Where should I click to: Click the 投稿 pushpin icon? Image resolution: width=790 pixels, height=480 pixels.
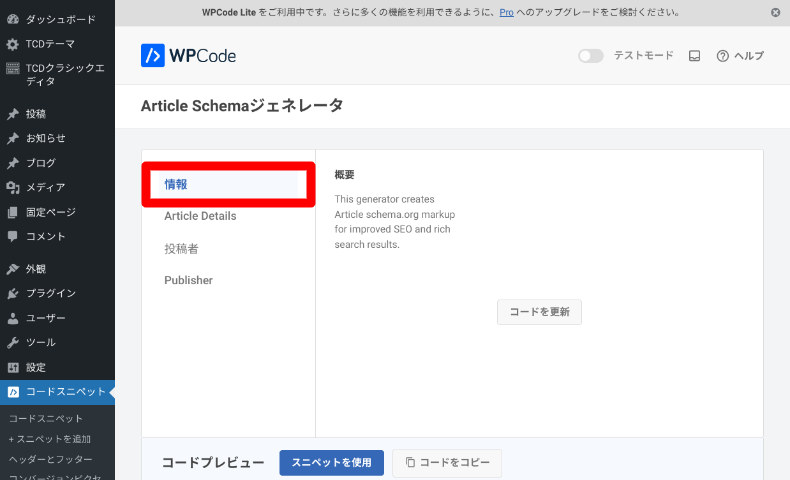13,114
